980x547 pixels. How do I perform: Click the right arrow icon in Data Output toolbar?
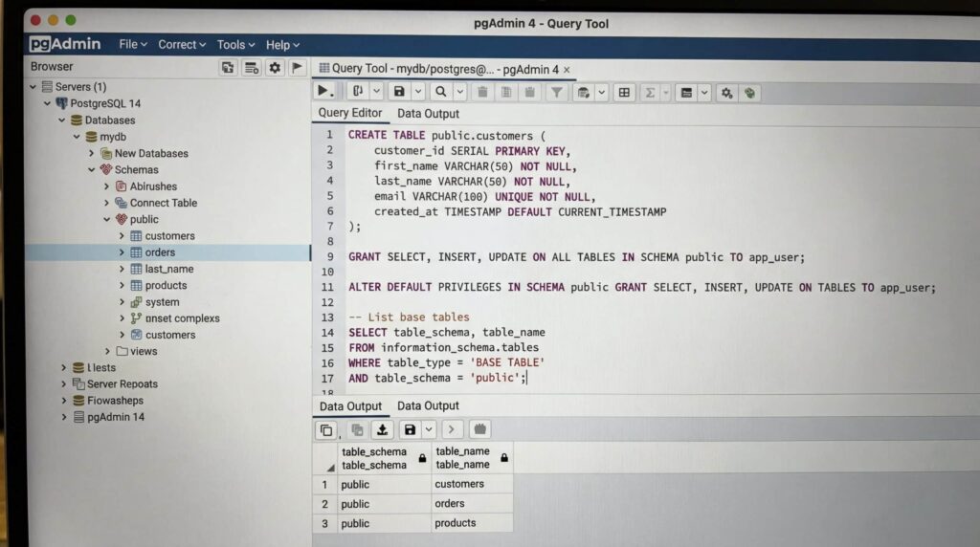pos(452,429)
